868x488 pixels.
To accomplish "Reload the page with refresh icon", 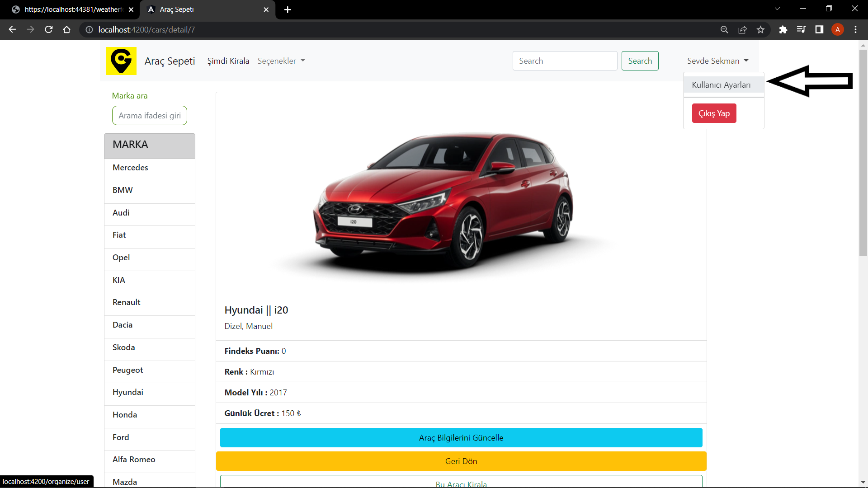I will (49, 29).
